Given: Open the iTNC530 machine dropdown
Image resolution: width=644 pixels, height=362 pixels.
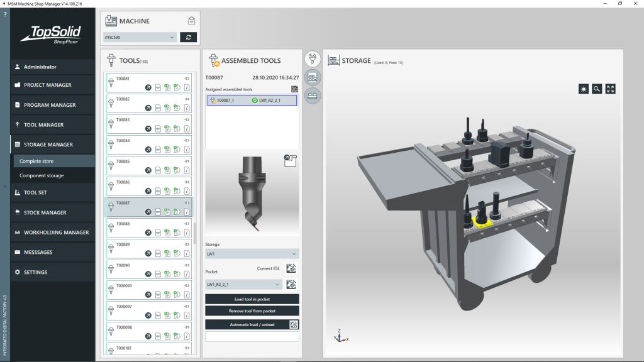Looking at the screenshot, I should tap(140, 37).
